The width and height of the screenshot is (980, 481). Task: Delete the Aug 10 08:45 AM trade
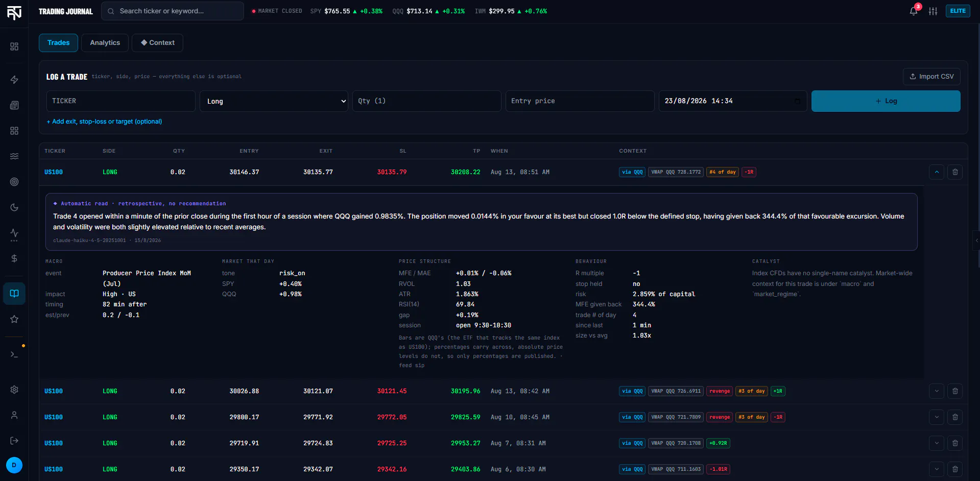point(955,417)
